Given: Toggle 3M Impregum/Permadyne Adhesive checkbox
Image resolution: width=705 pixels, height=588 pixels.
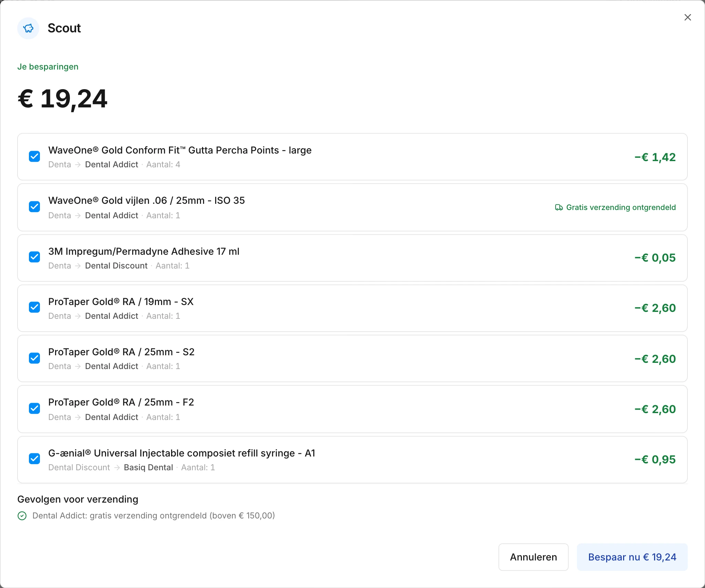Looking at the screenshot, I should (34, 257).
